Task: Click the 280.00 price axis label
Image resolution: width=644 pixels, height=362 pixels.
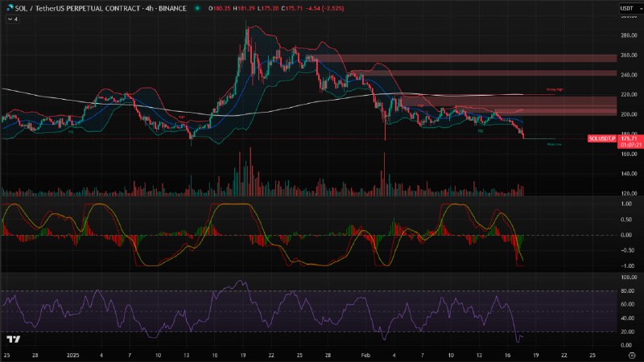Action: click(x=629, y=35)
